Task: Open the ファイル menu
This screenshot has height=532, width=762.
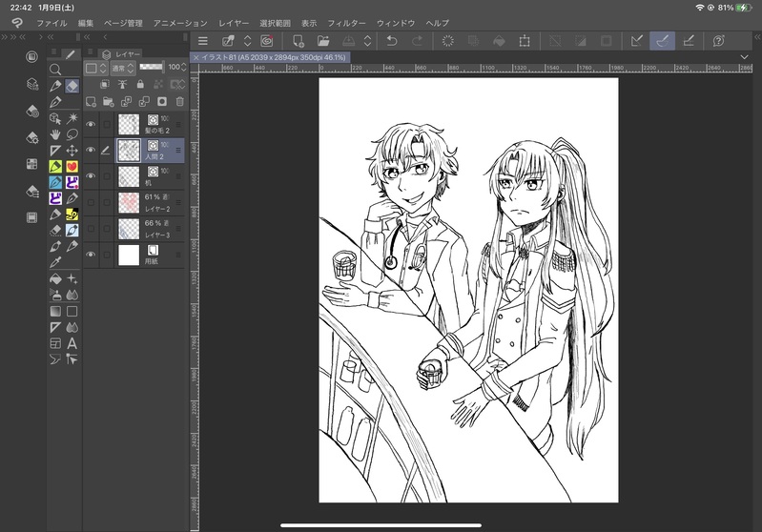Action: point(52,23)
